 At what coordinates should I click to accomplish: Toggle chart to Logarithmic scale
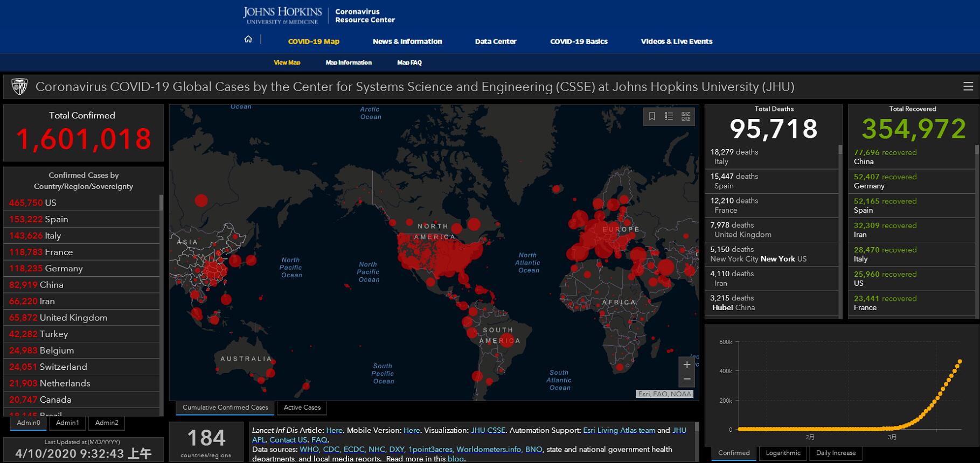coord(783,453)
